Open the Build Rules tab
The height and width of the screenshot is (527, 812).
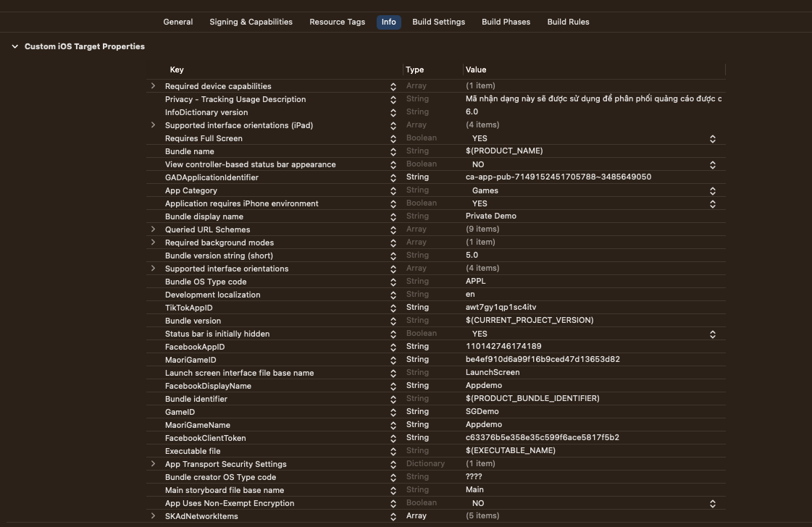(568, 22)
